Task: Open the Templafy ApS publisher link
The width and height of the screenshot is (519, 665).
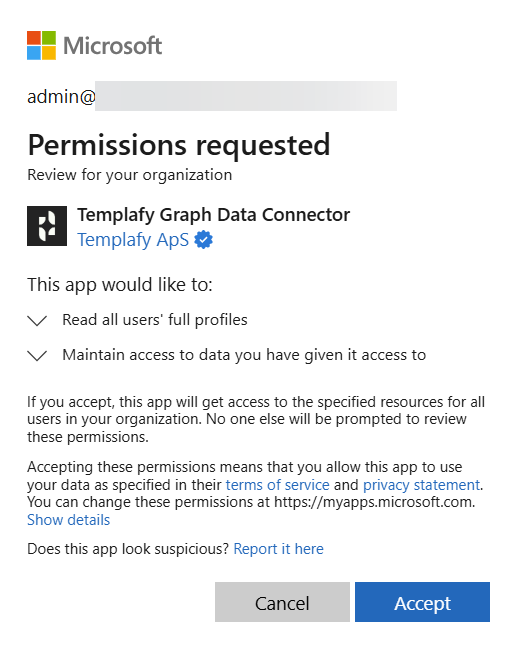Action: point(133,240)
